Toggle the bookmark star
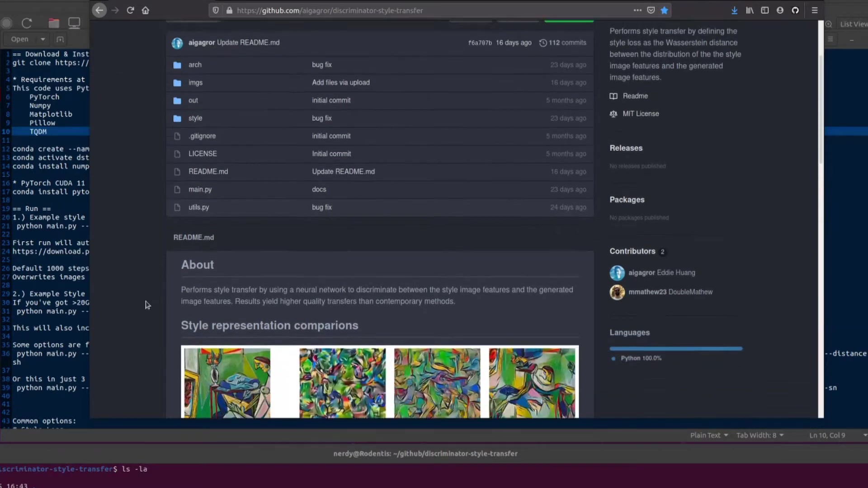 664,10
